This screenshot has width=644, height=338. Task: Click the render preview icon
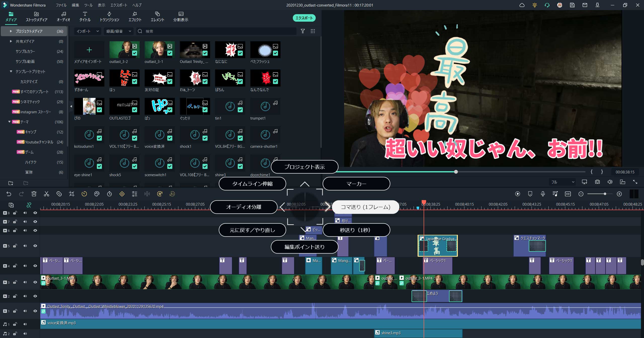(517, 194)
